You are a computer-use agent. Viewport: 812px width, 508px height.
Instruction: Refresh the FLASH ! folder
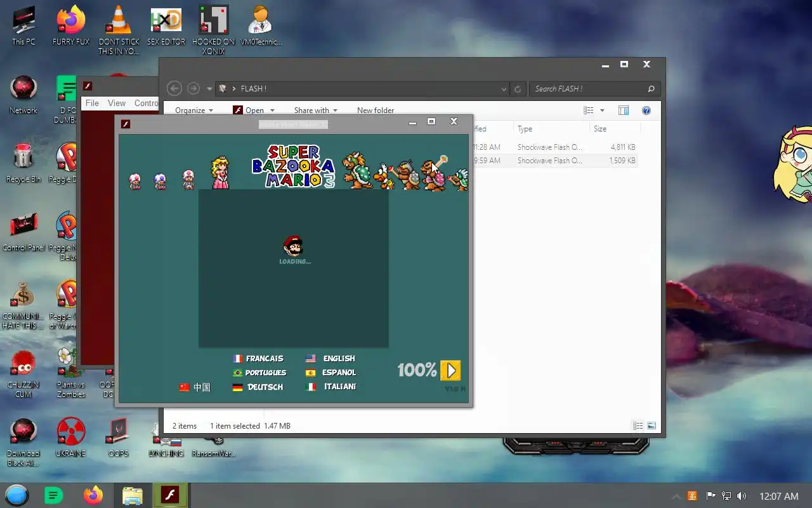[518, 89]
